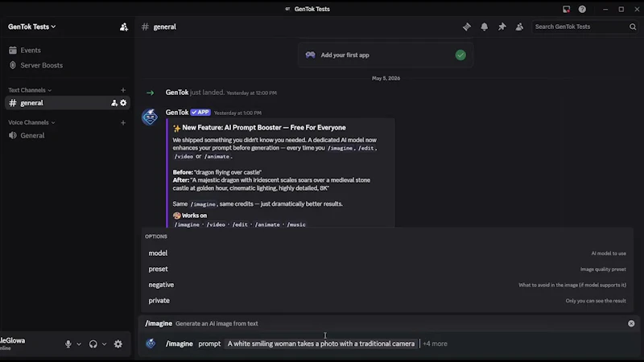
Task: Open headphone output options arrow
Action: [x=104, y=344]
